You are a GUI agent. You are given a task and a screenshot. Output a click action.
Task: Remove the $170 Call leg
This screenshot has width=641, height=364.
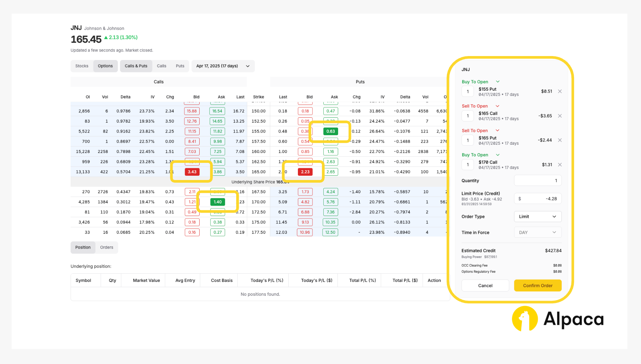[x=560, y=165]
